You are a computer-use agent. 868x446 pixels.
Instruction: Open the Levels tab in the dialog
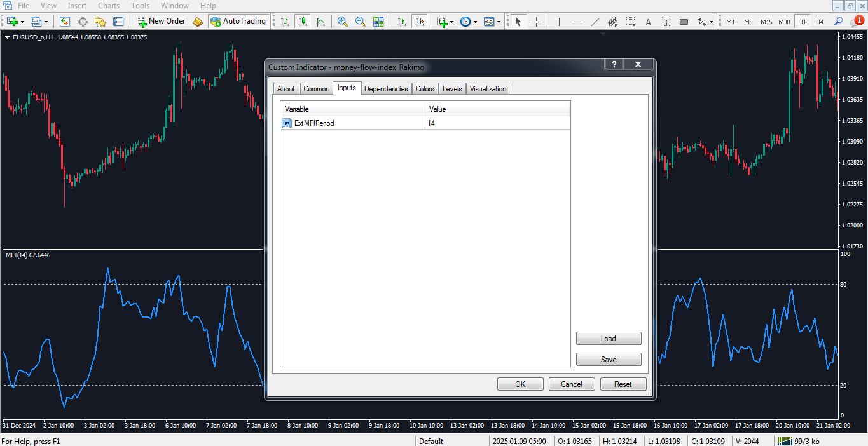[452, 89]
